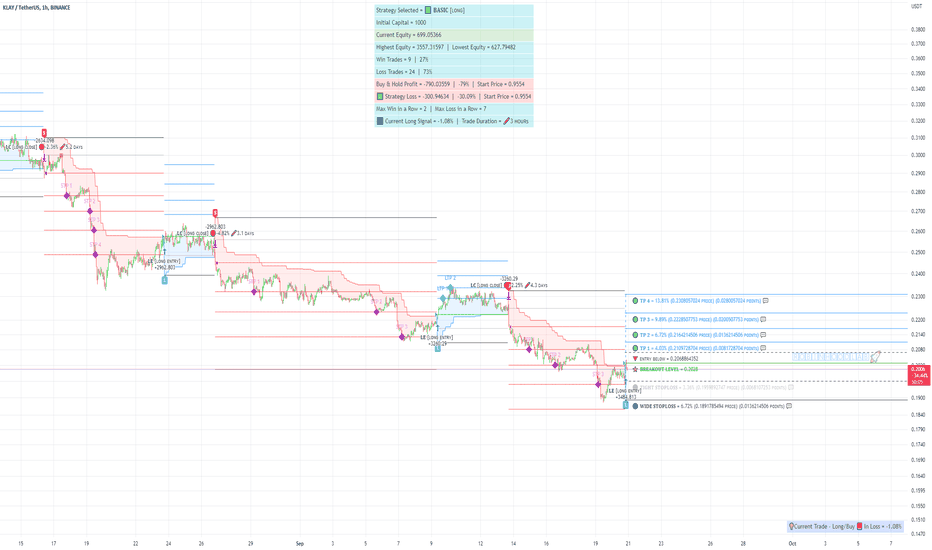Screen dimensions: 932x550
Task: Click the Oct label on the time axis
Action: pyautogui.click(x=792, y=543)
